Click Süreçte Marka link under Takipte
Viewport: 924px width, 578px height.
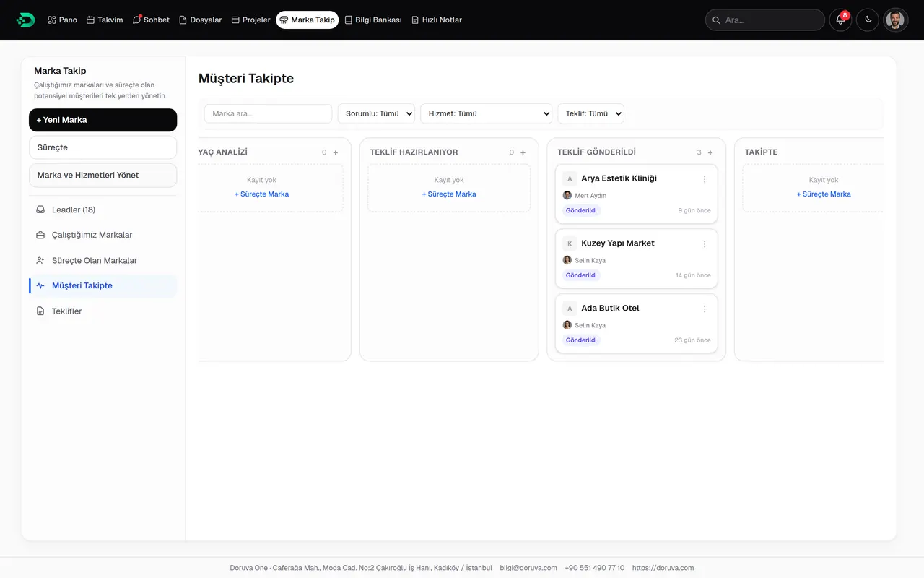[x=824, y=194]
